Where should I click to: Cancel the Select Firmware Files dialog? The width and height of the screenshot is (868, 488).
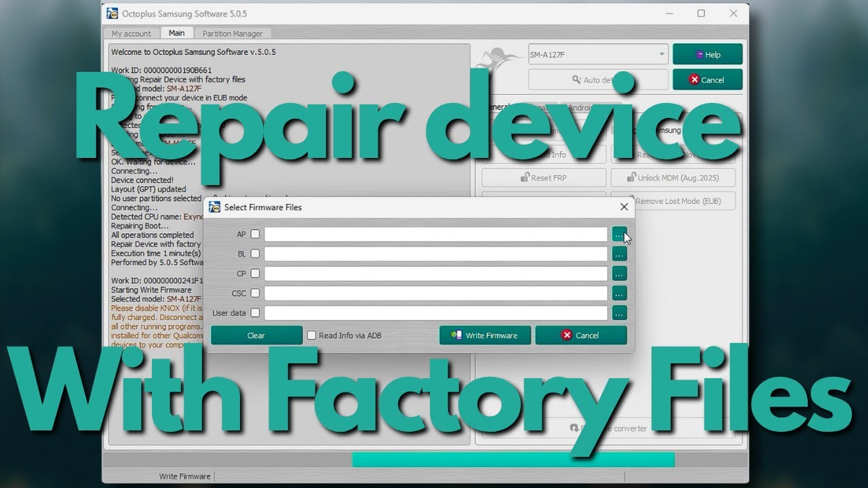[x=581, y=335]
